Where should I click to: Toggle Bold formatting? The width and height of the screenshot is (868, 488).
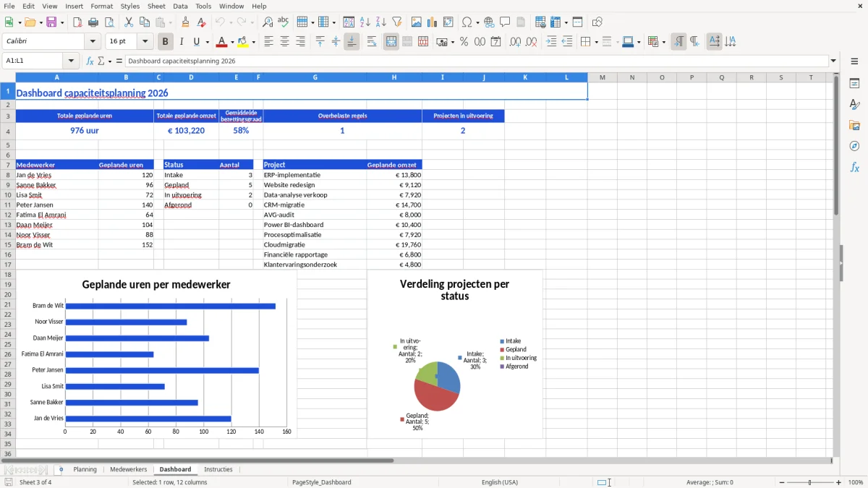pos(166,42)
